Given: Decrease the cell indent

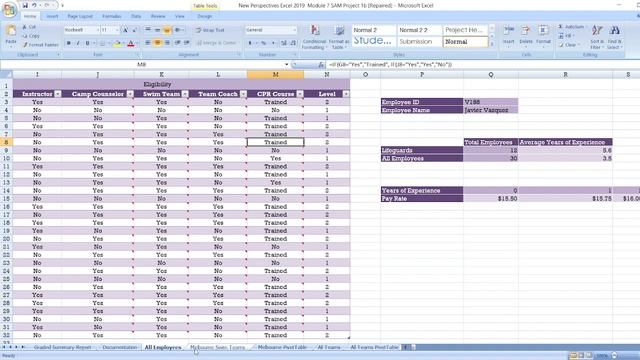Looking at the screenshot, I should tap(178, 43).
